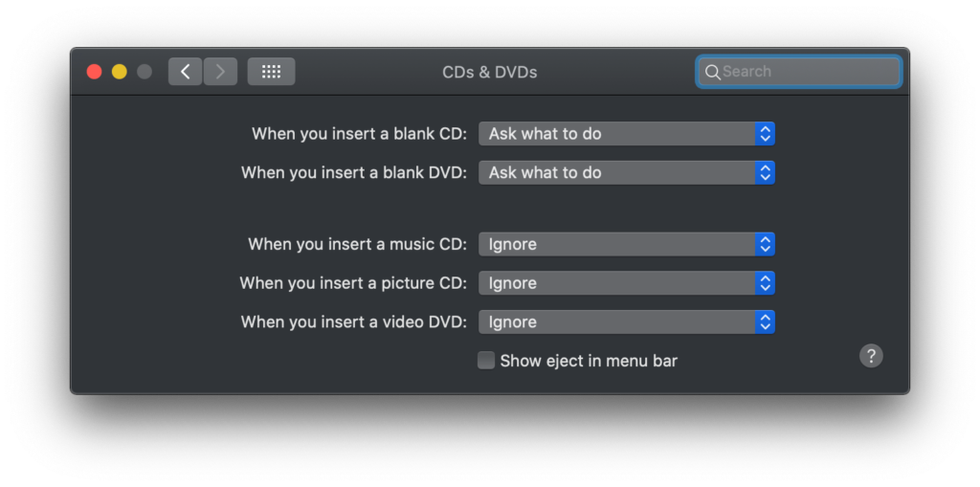Expand the picture CD action dropdown
Image resolution: width=980 pixels, height=487 pixels.
(x=626, y=283)
